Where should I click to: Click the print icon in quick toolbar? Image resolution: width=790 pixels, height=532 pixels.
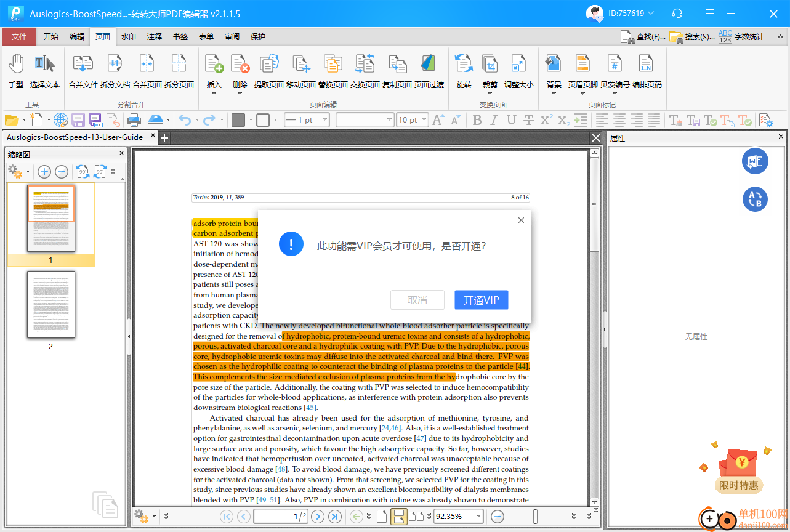(x=134, y=120)
